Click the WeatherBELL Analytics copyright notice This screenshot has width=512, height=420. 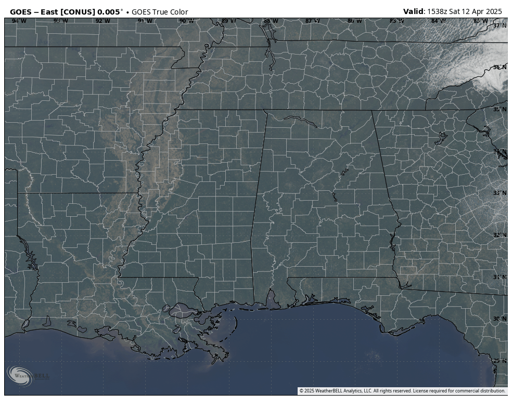[x=402, y=391]
